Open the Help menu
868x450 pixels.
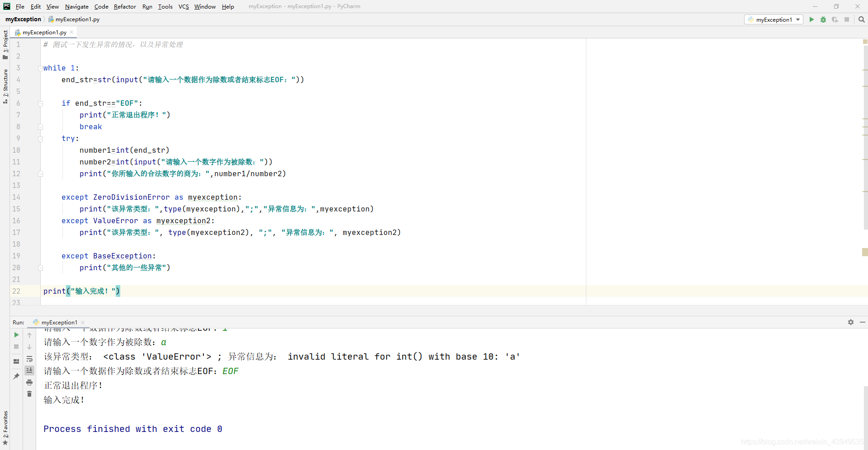coord(228,6)
